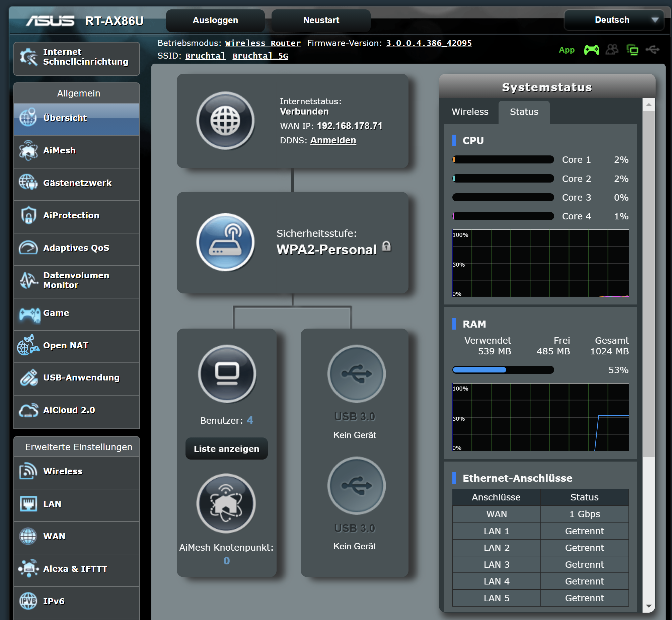Open the Wireless Router operation mode link
672x620 pixels.
[x=263, y=43]
